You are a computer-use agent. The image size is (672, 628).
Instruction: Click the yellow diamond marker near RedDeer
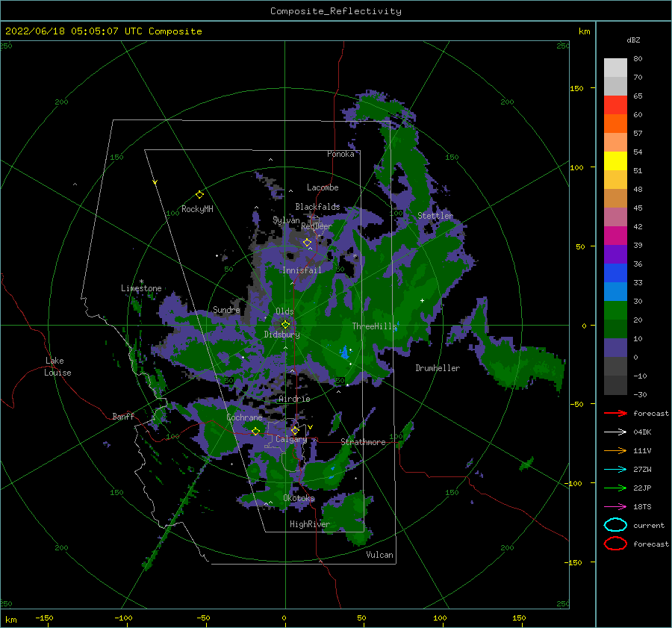308,243
